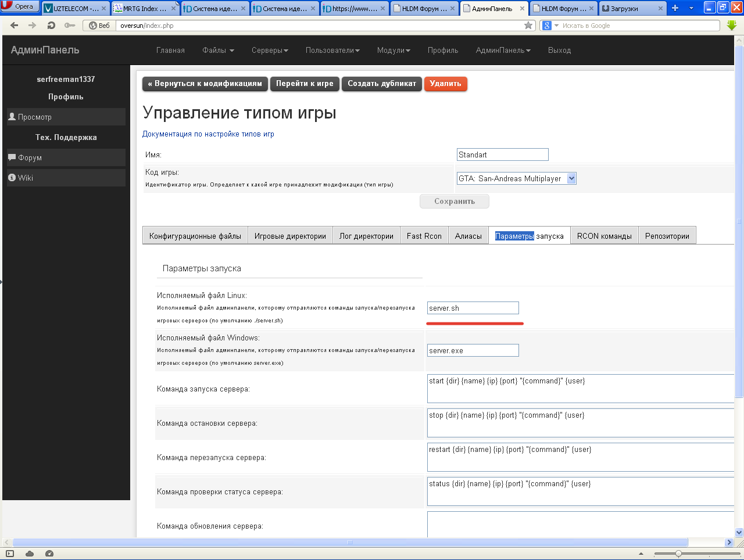Open downloads via the green arrow icon
Image resolution: width=744 pixels, height=560 pixels.
pos(731,26)
